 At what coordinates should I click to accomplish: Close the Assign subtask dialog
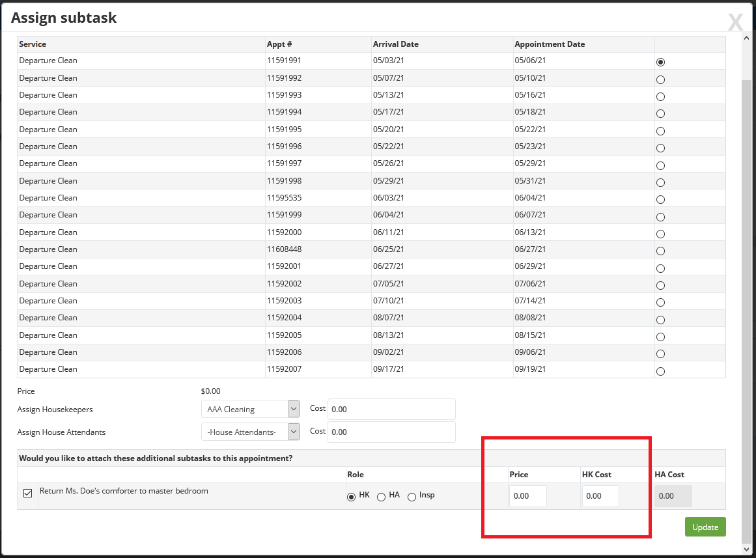(x=735, y=22)
